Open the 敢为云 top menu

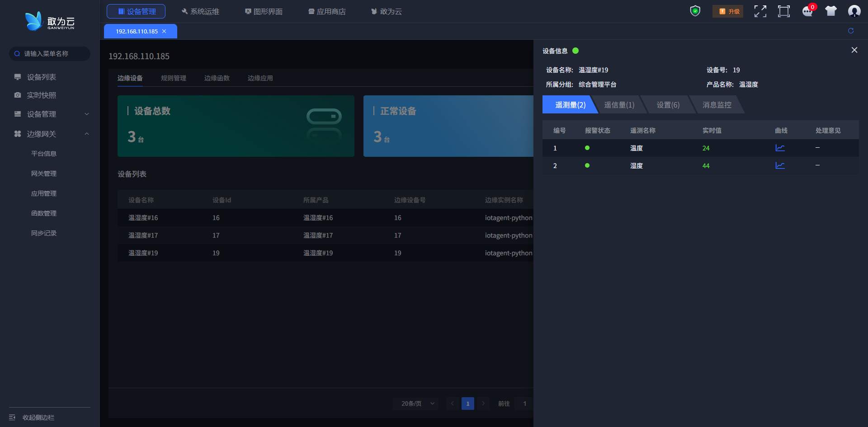[387, 11]
